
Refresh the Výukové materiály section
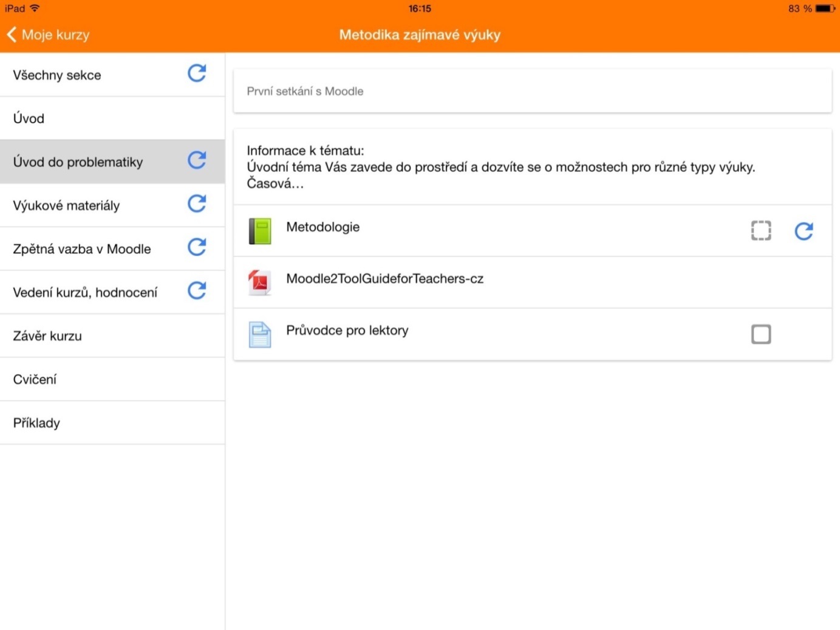(x=197, y=204)
